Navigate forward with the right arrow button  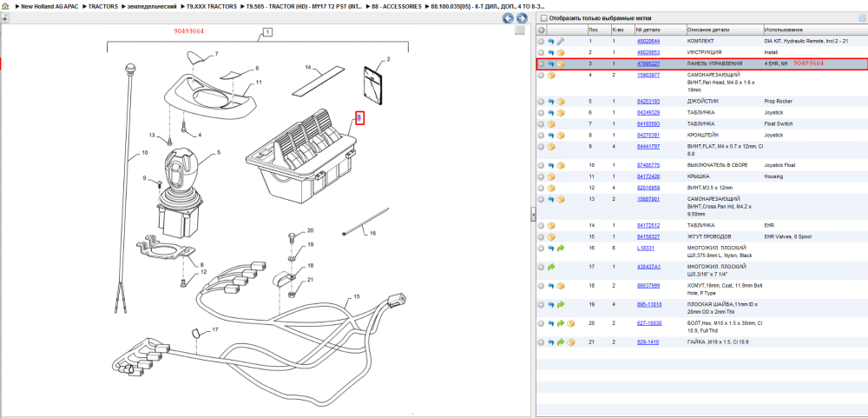(x=521, y=18)
